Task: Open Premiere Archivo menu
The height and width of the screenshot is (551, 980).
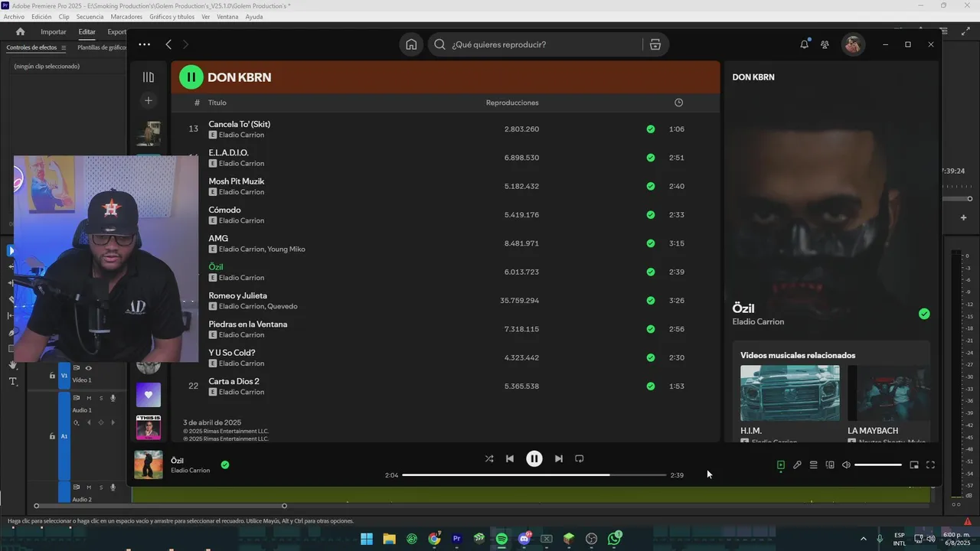Action: coord(14,17)
